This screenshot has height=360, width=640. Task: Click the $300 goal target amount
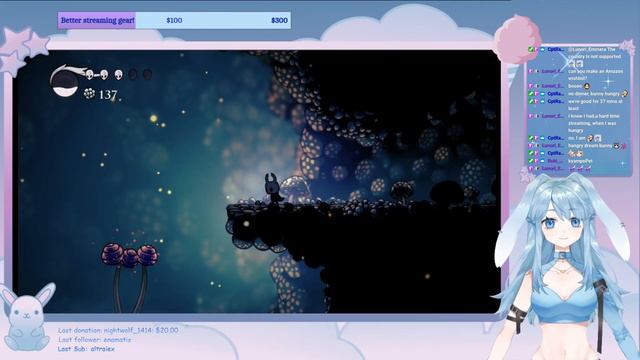(280, 20)
